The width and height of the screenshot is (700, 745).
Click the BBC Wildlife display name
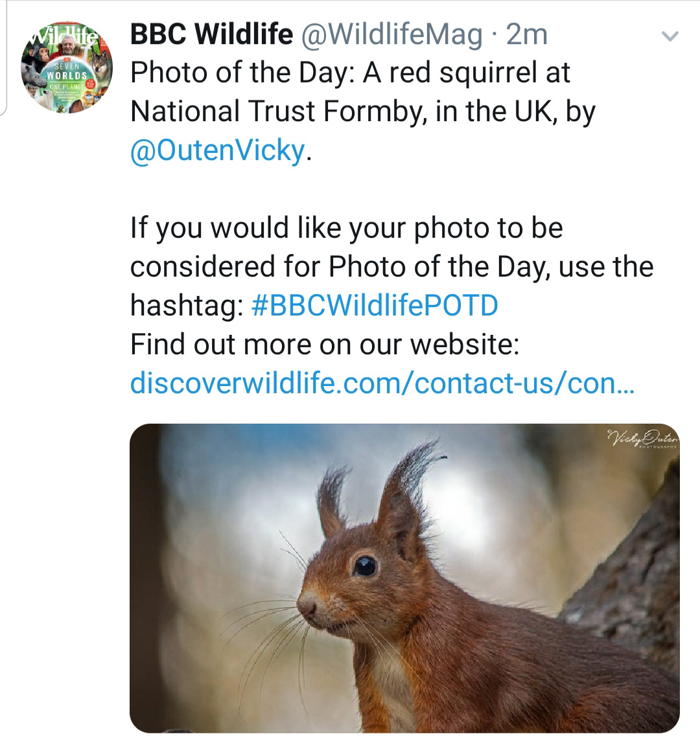pyautogui.click(x=211, y=34)
